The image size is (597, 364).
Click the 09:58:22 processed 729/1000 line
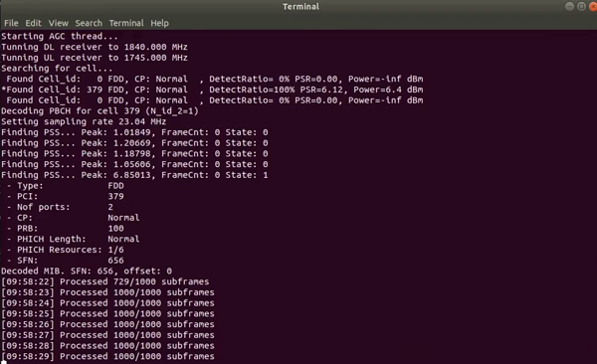coord(105,281)
